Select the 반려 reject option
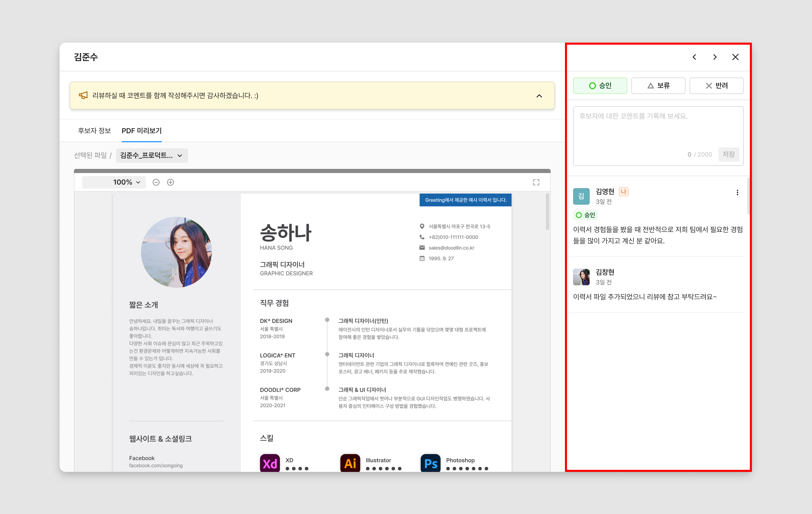The height and width of the screenshot is (514, 812). point(716,85)
